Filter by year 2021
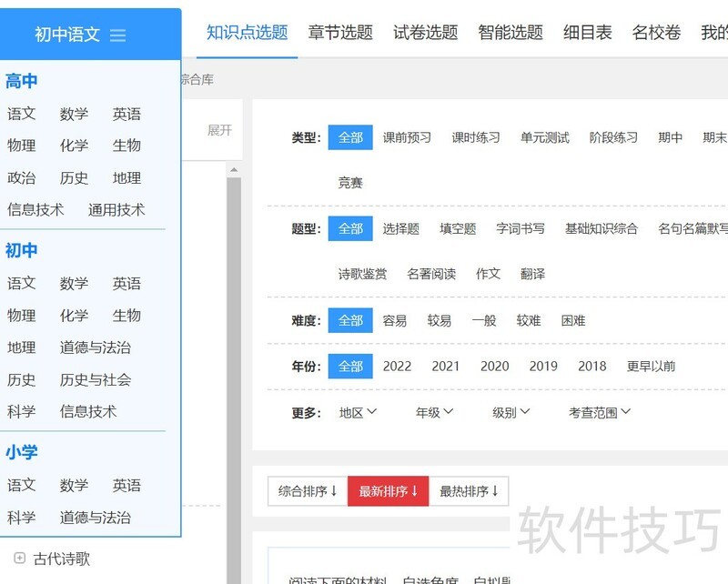The image size is (728, 584). tap(446, 366)
